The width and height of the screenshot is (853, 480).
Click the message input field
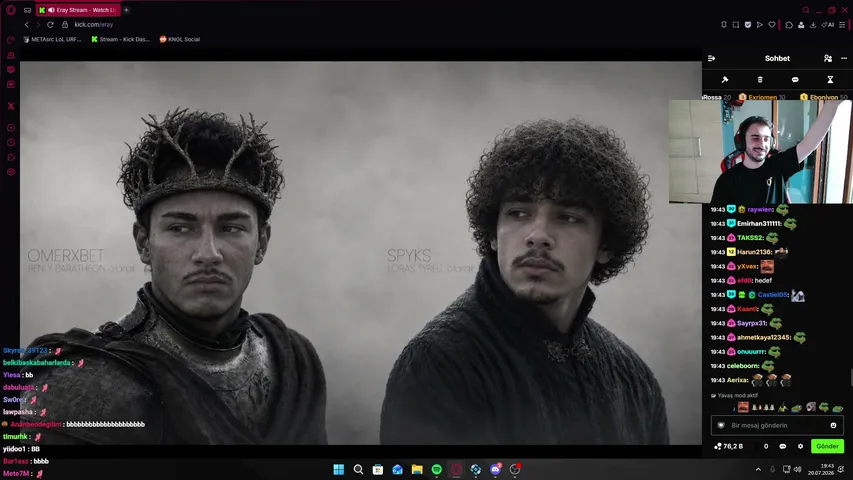point(777,425)
